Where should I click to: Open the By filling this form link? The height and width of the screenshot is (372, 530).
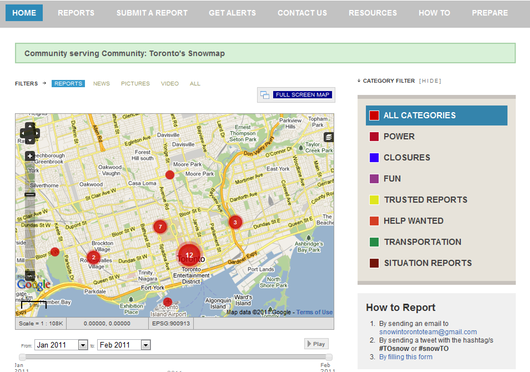coord(406,357)
